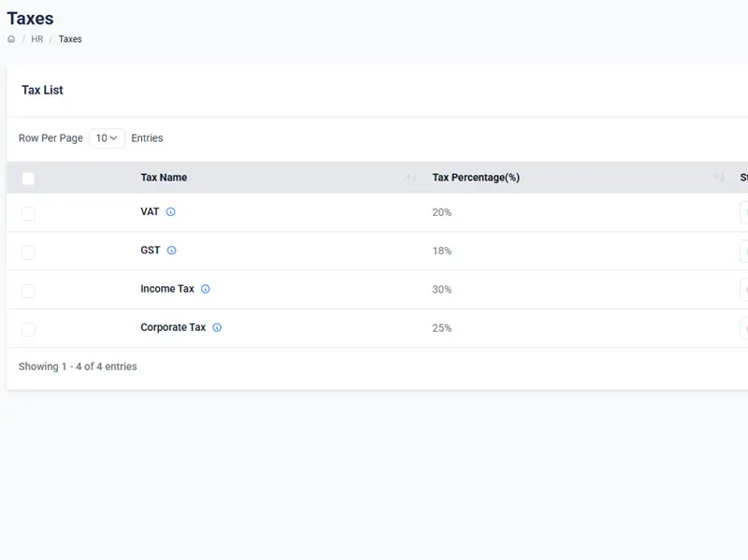Screen dimensions: 748x560
Task: Enable the Corporate Tax row checkbox
Action: coord(28,329)
